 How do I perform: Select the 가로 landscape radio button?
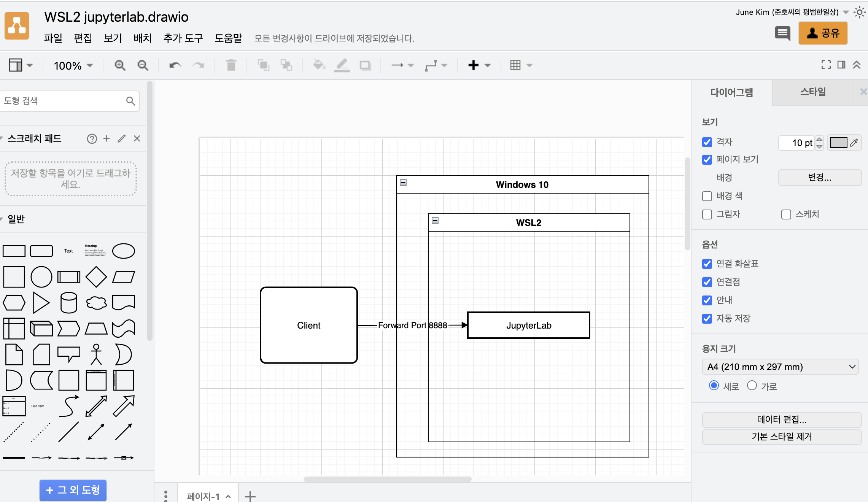pos(752,386)
